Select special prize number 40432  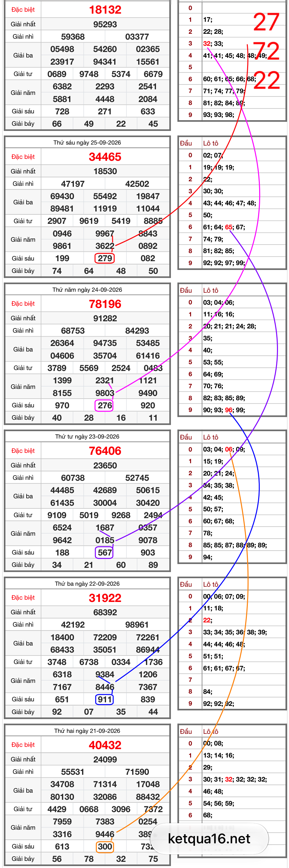coord(105,745)
